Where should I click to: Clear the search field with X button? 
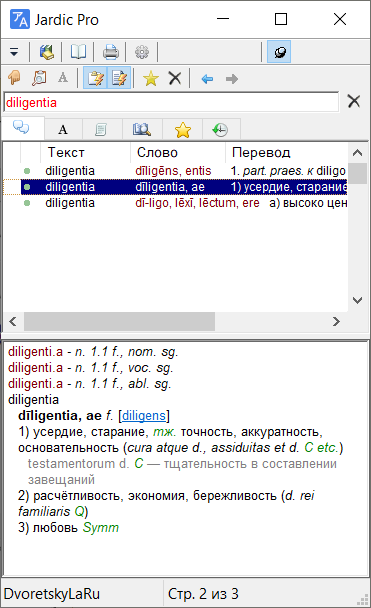pyautogui.click(x=354, y=102)
